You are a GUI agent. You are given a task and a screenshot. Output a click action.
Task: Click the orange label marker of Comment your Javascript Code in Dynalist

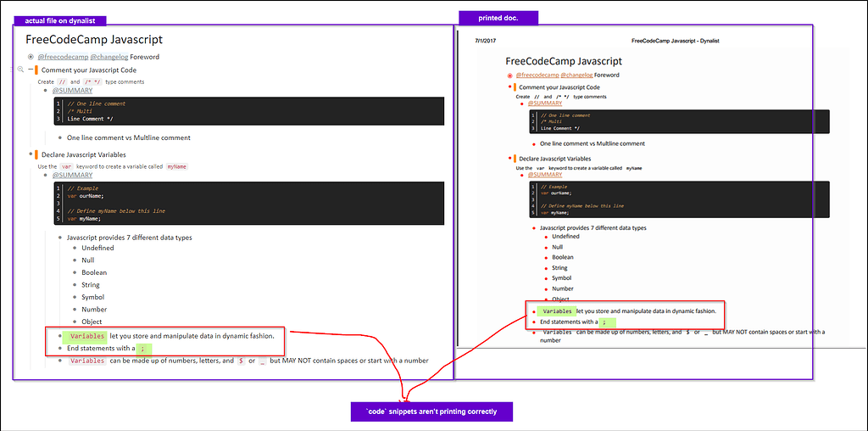[x=36, y=70]
